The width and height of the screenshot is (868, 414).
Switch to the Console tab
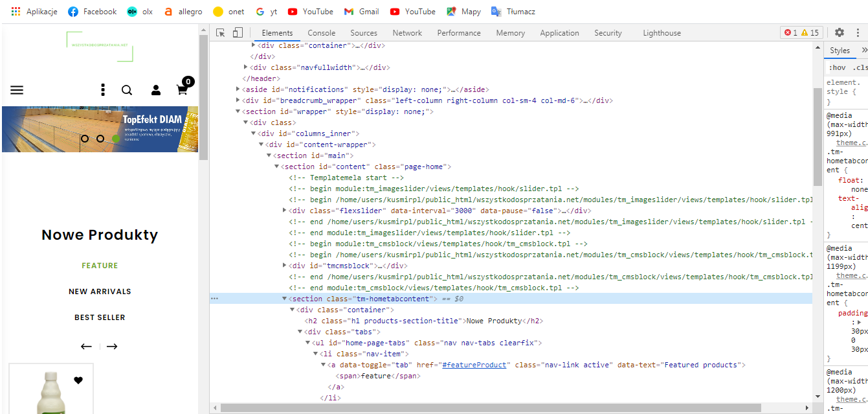pyautogui.click(x=321, y=33)
